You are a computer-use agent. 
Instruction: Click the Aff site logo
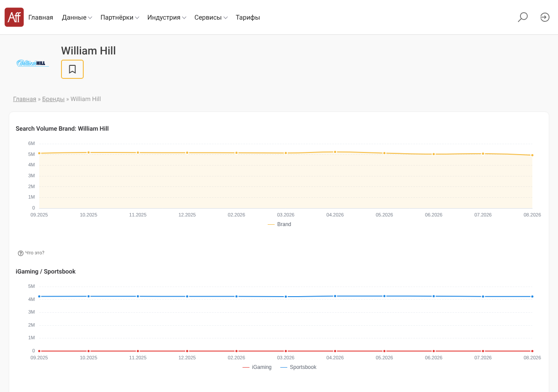pos(14,17)
